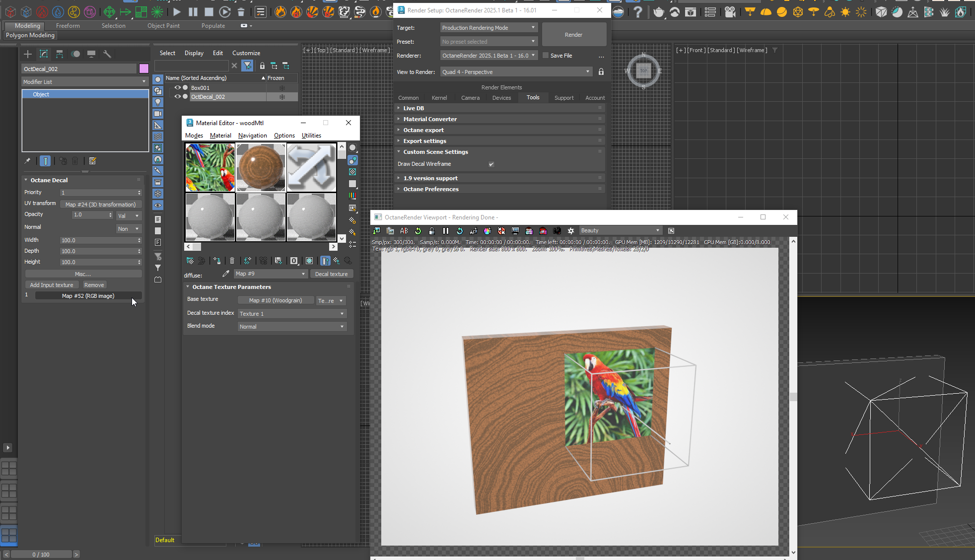Click the Add Input texture button
The image size is (975, 560).
(51, 285)
